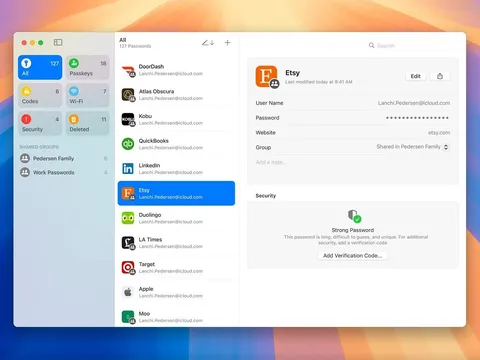Click the Duolingo owl icon
Image resolution: width=480 pixels, height=360 pixels.
pos(128,218)
